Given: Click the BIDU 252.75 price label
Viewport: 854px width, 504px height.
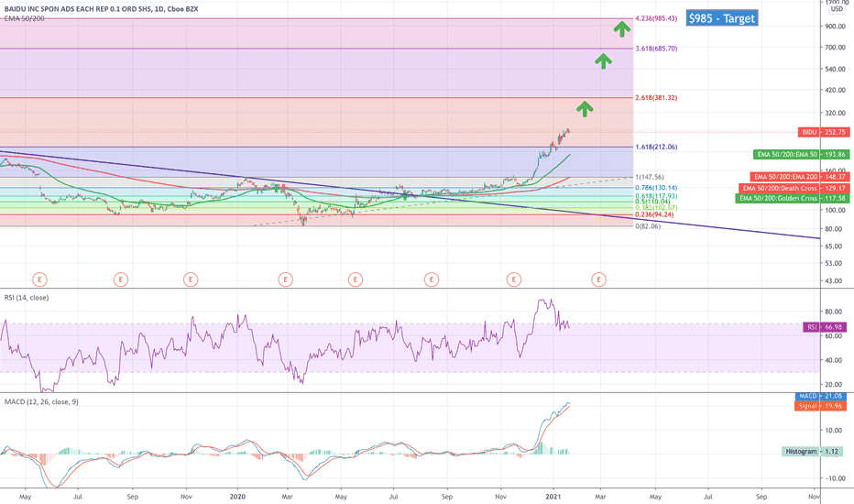Looking at the screenshot, I should point(824,132).
